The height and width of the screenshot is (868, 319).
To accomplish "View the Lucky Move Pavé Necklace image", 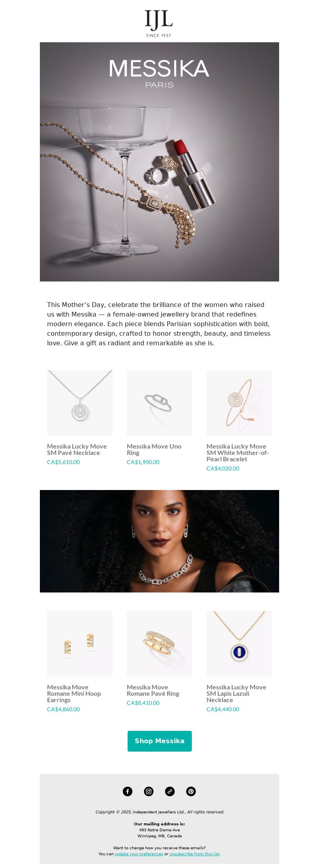I will (80, 403).
